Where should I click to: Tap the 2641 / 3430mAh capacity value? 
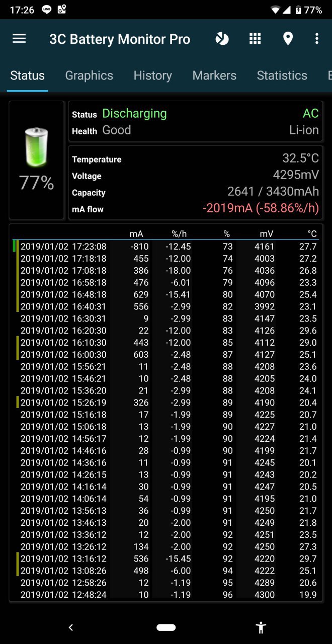(x=273, y=191)
